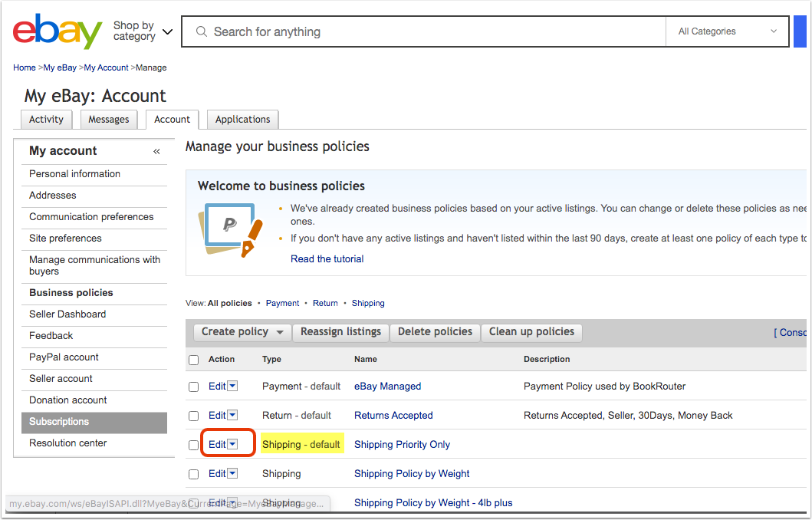Open Resolution center in sidebar

coord(67,443)
